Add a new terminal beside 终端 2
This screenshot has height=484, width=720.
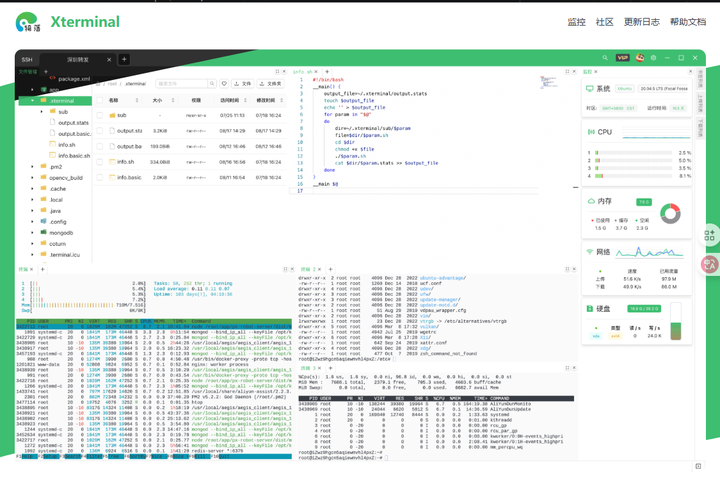point(330,269)
